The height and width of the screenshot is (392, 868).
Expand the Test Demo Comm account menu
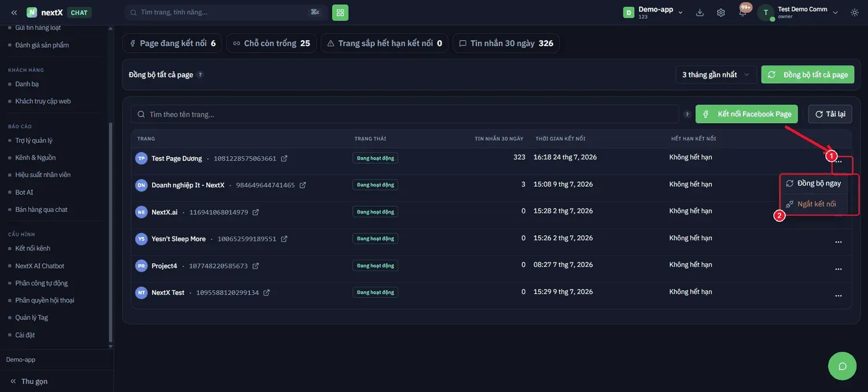[x=799, y=12]
